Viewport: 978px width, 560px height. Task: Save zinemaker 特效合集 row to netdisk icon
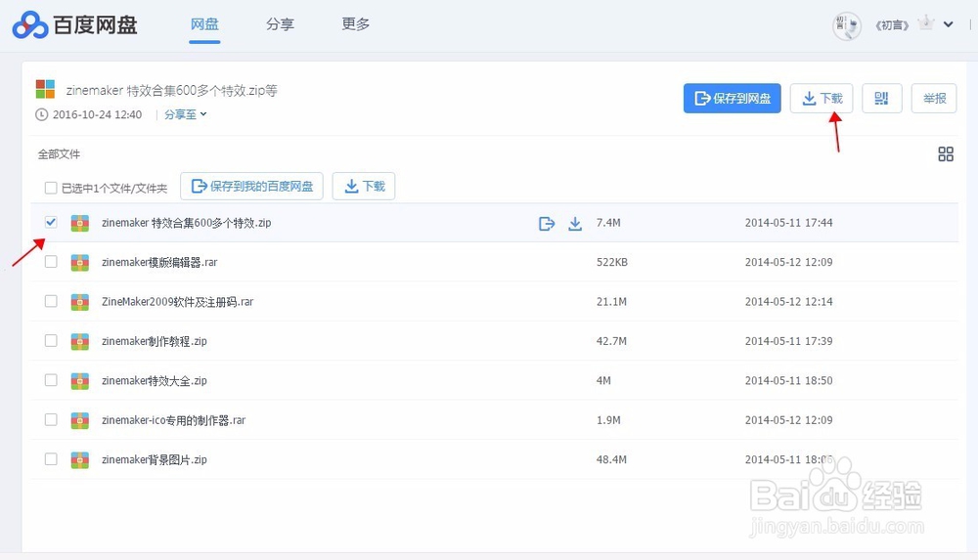[547, 223]
